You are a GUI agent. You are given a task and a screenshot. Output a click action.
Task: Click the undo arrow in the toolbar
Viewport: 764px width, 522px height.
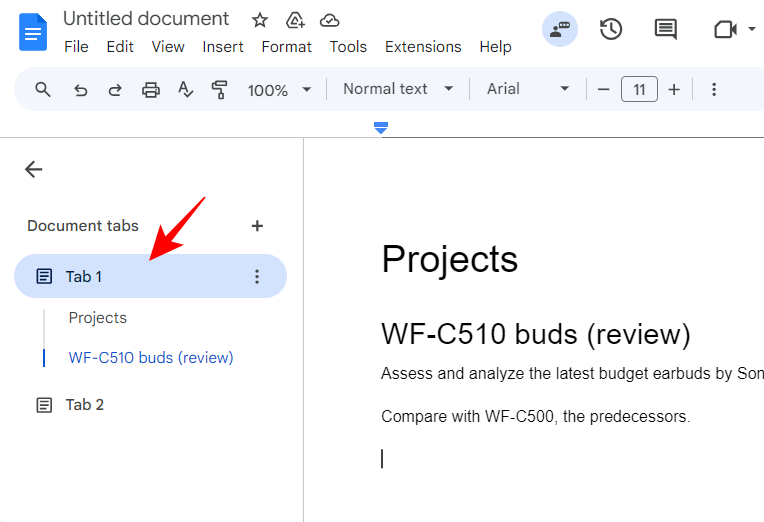81,90
